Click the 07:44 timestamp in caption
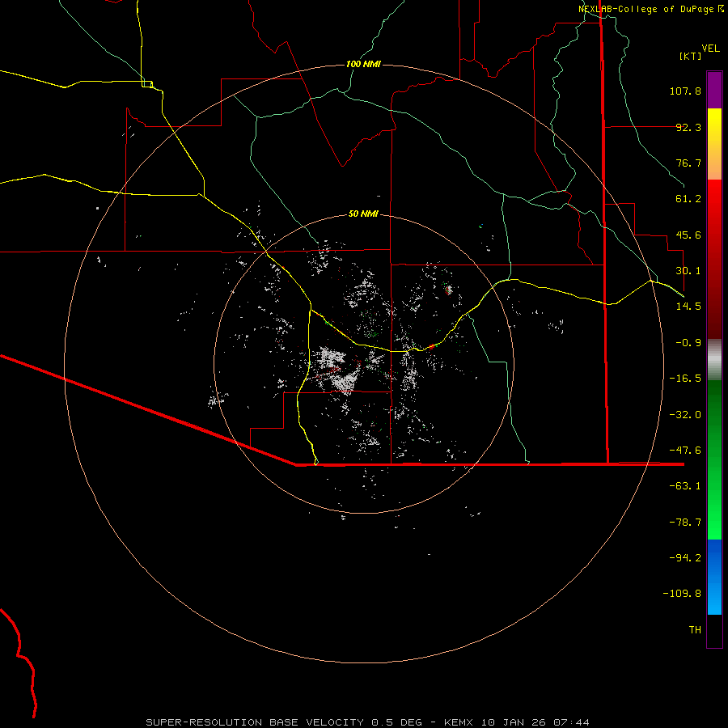The height and width of the screenshot is (728, 728). 572,722
